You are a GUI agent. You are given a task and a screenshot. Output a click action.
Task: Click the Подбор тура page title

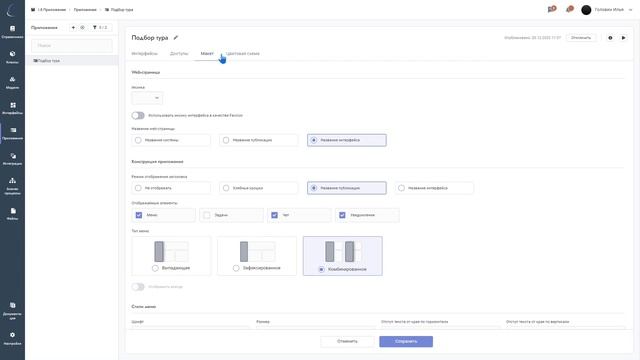(150, 38)
